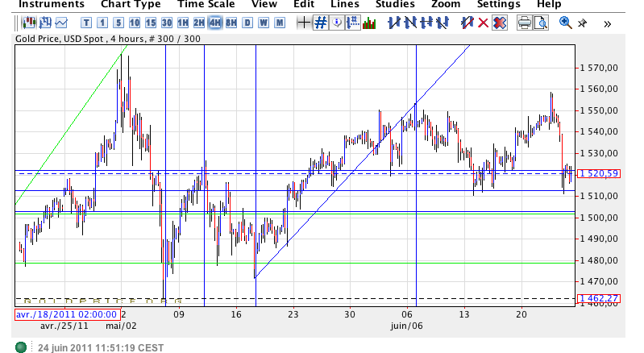Toggle the 1H timeframe button

[x=183, y=23]
